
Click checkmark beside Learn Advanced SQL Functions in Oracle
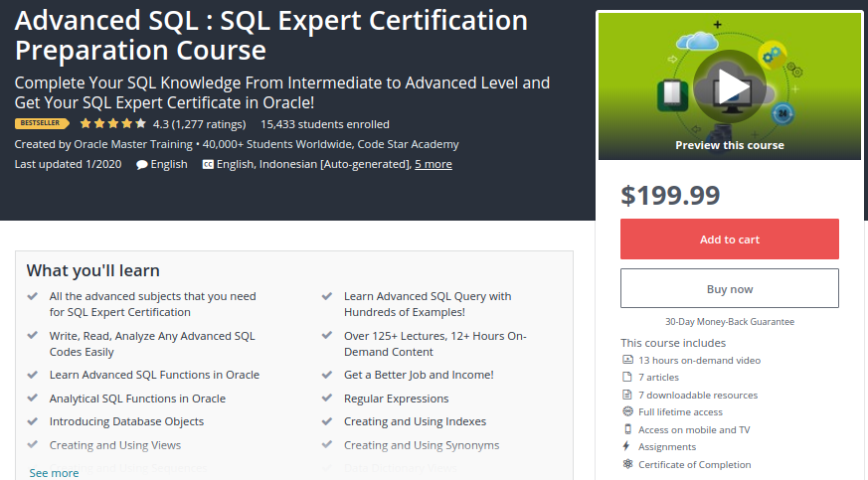32,375
